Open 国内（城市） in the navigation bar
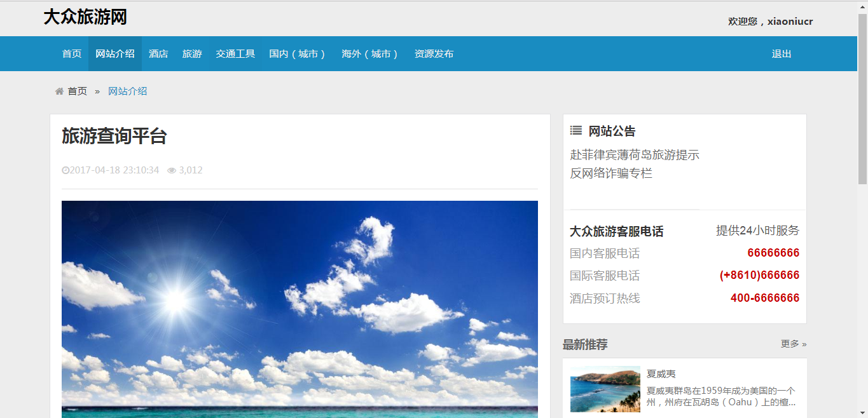The width and height of the screenshot is (868, 418). [298, 54]
